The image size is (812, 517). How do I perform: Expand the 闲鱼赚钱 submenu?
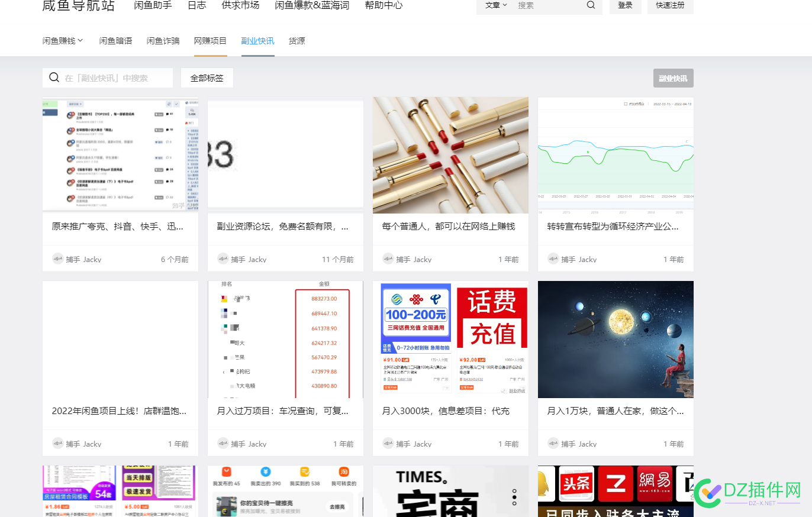pos(63,41)
